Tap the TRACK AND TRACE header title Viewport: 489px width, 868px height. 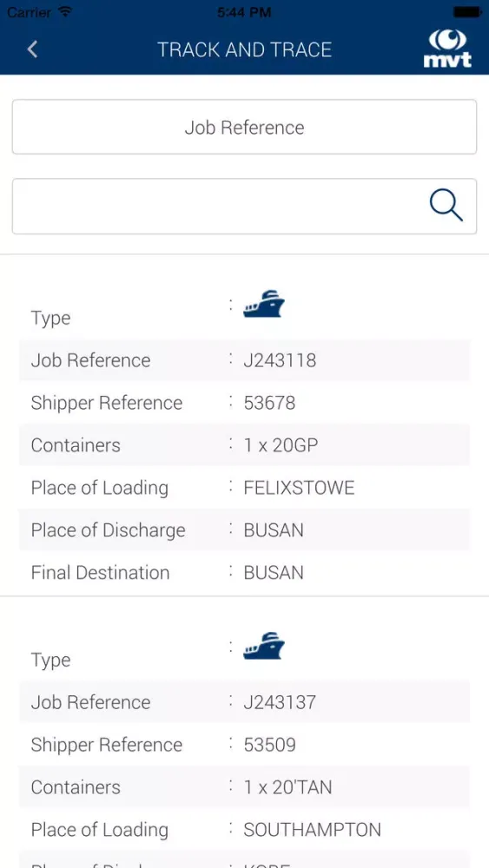[x=244, y=49]
